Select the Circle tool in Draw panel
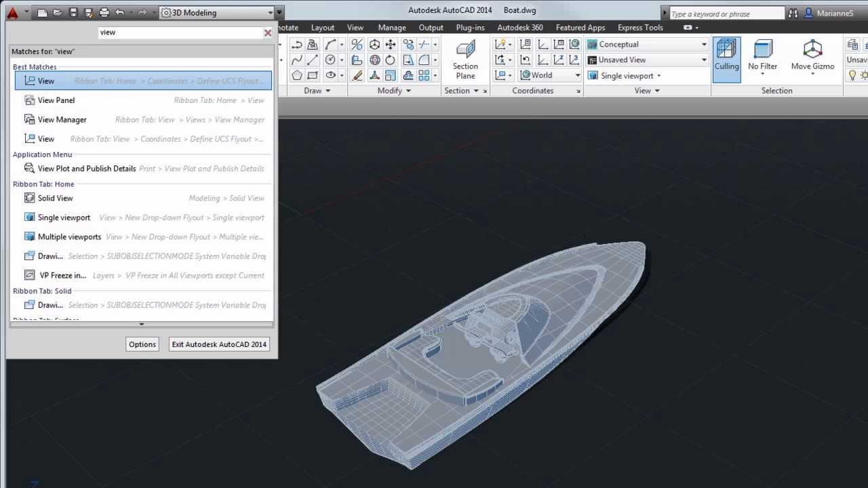Screen dimensions: 868x488 pos(330,60)
